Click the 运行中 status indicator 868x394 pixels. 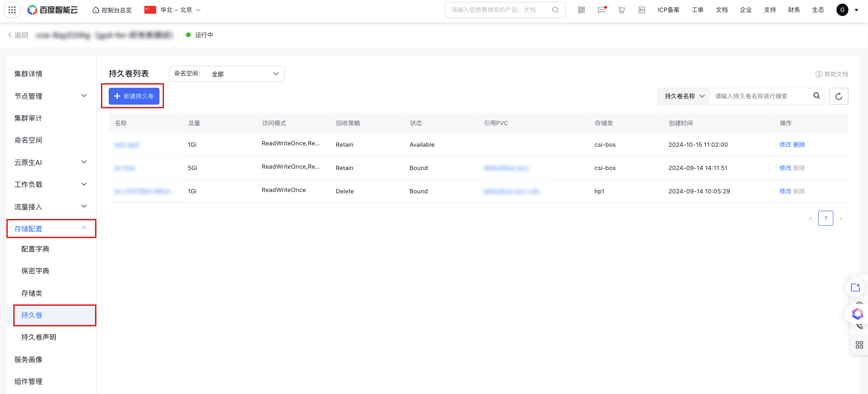(200, 35)
